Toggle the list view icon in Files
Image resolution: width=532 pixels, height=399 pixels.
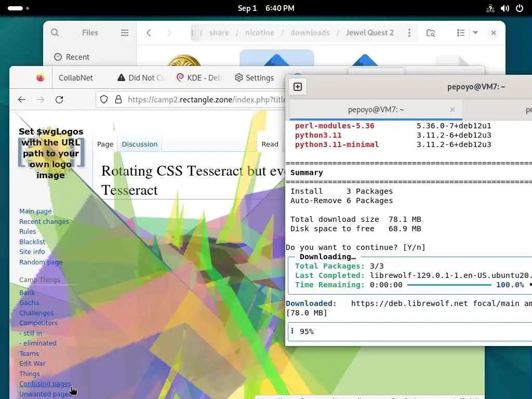[x=460, y=33]
